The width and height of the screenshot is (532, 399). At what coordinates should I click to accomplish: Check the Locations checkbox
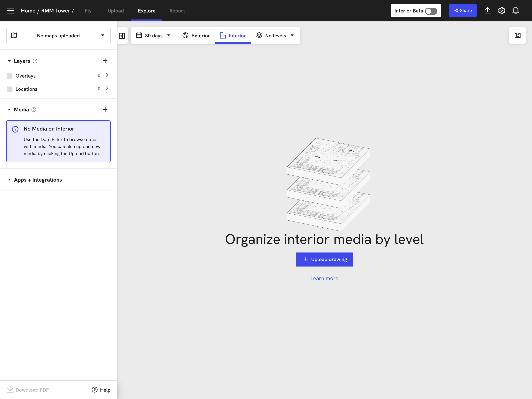point(10,89)
